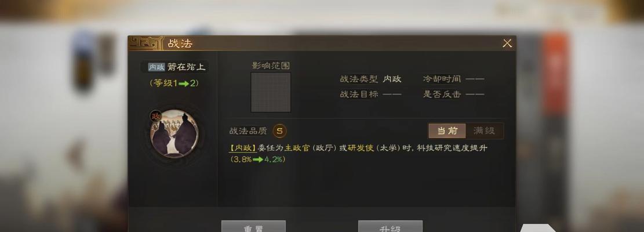This screenshot has width=644, height=232.
Task: Switch to the 满级 view tab
Action: (x=484, y=131)
